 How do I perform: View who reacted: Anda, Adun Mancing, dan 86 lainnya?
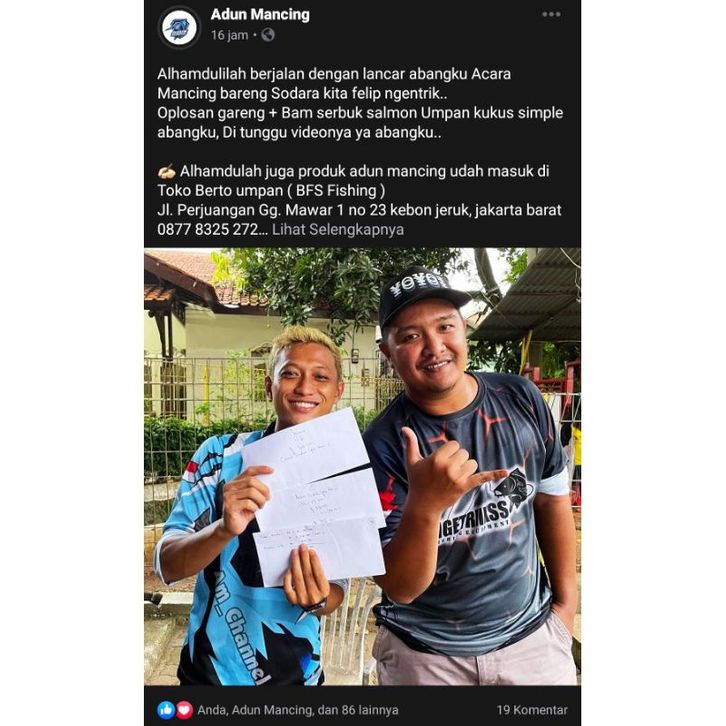(298, 710)
